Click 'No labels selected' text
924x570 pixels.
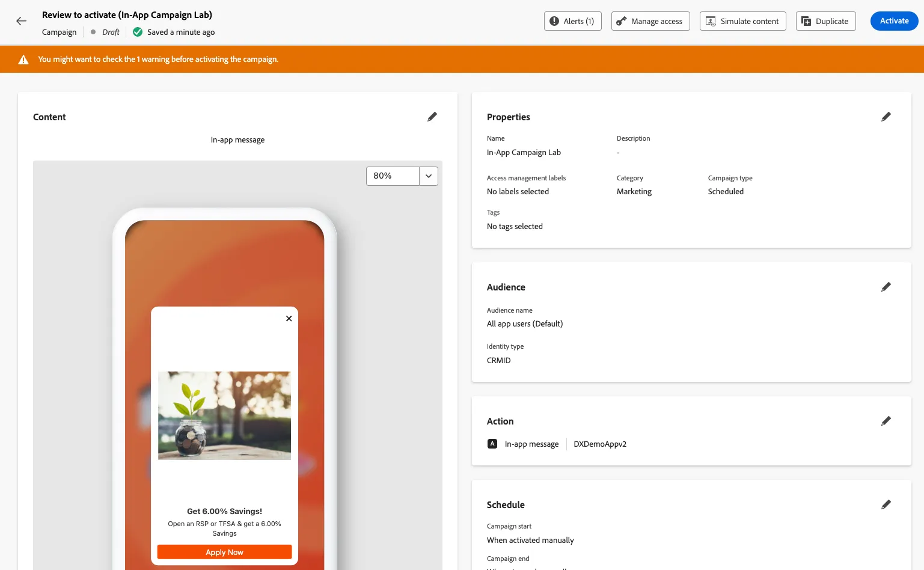tap(518, 192)
